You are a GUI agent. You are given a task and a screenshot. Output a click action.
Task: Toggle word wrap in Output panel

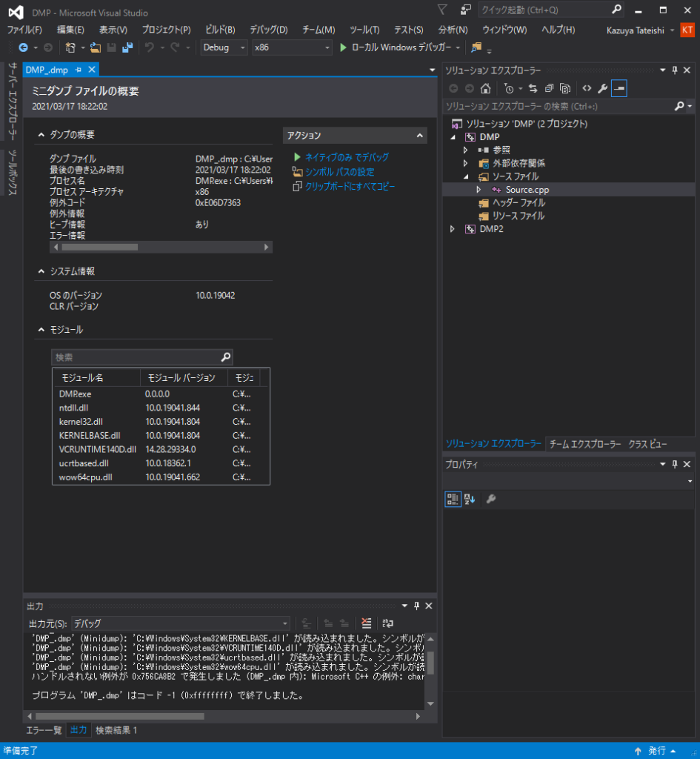pos(388,623)
